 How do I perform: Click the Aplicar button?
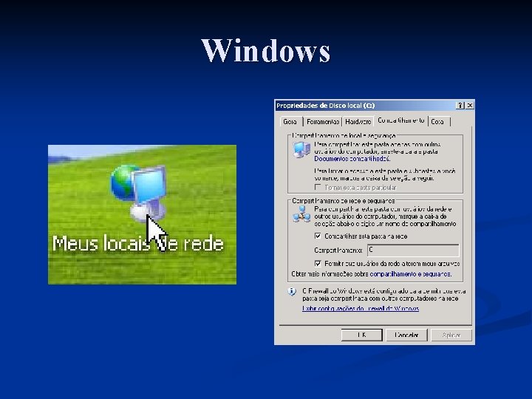point(451,335)
